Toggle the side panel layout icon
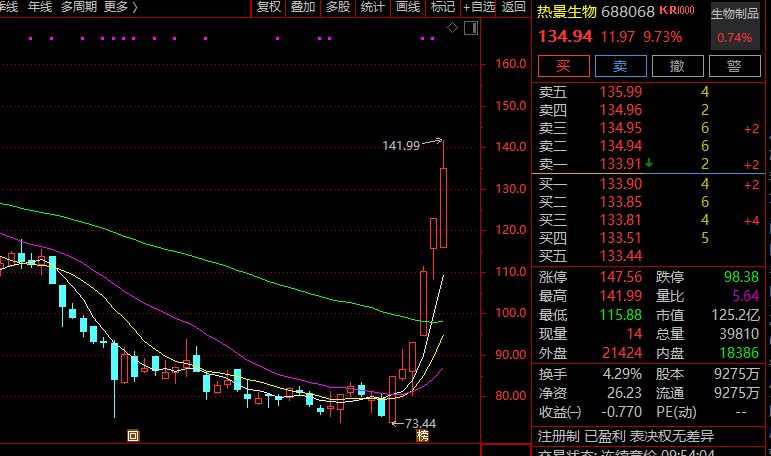The width and height of the screenshot is (771, 456). pos(471,28)
